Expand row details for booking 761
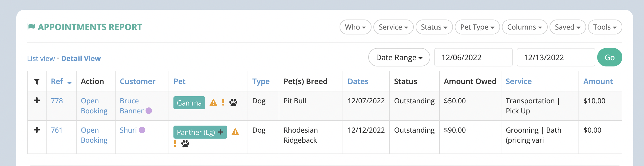This screenshot has height=166, width=644. 37,130
